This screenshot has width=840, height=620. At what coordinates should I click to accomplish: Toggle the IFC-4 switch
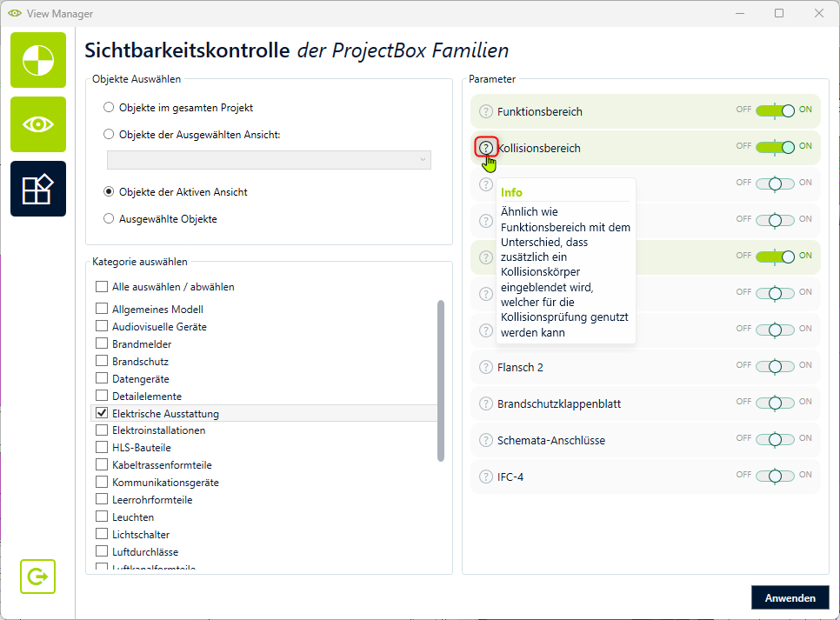775,476
